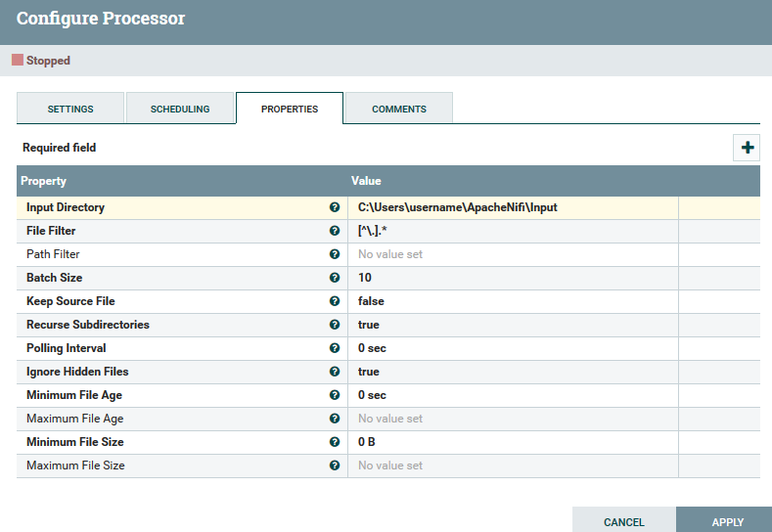Screen dimensions: 772x532
Task: Show help for Input Directory property
Action: 335,207
